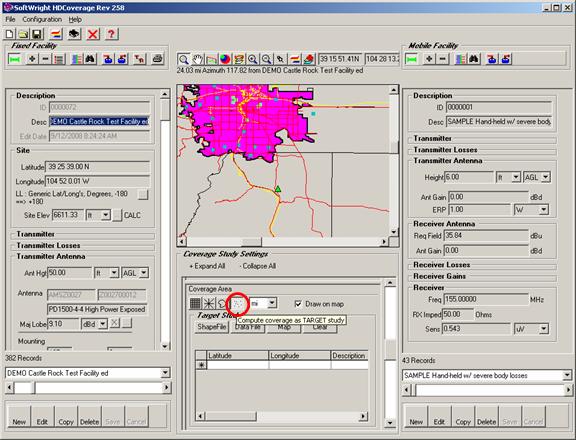Viewport: 576px width, 440px height.
Task: Click the black book icon in main toolbar
Action: click(74, 35)
